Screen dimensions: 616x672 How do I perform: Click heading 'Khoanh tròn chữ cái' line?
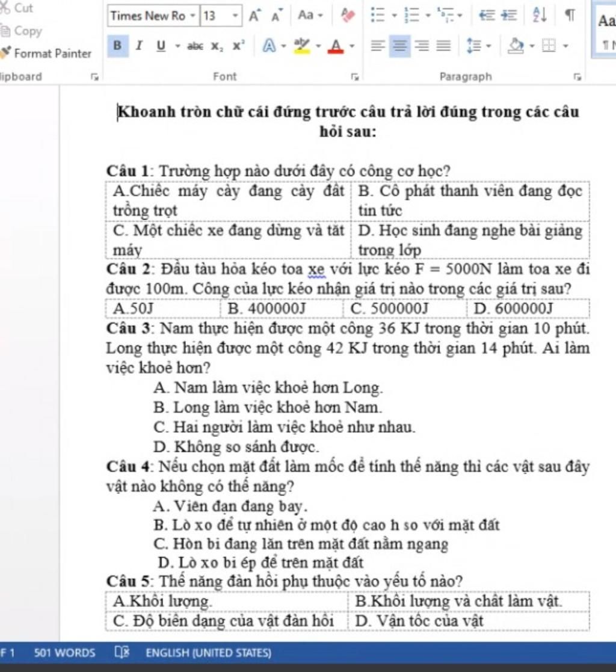(348, 112)
